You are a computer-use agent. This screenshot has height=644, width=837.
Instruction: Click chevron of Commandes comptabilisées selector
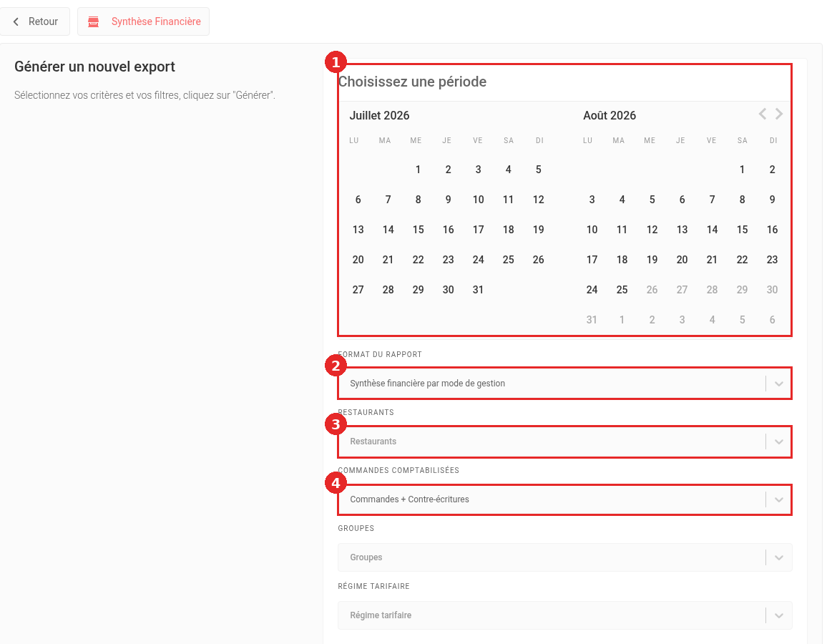pos(779,499)
